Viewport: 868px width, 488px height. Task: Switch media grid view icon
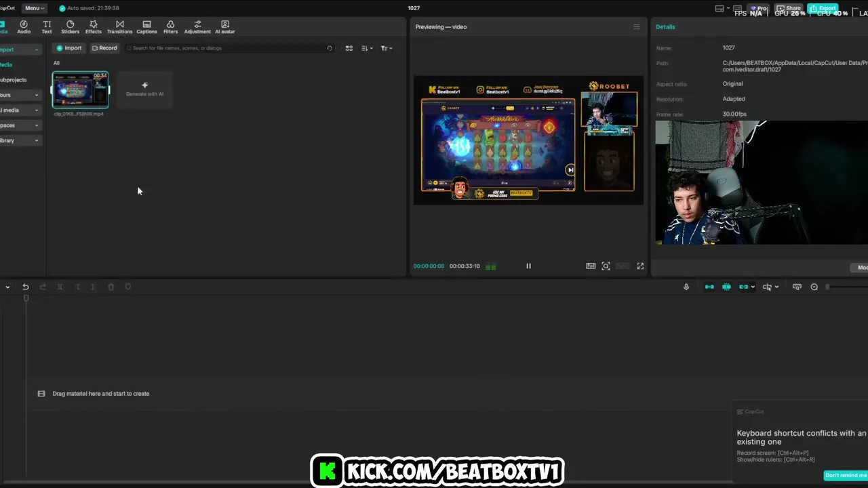point(349,48)
